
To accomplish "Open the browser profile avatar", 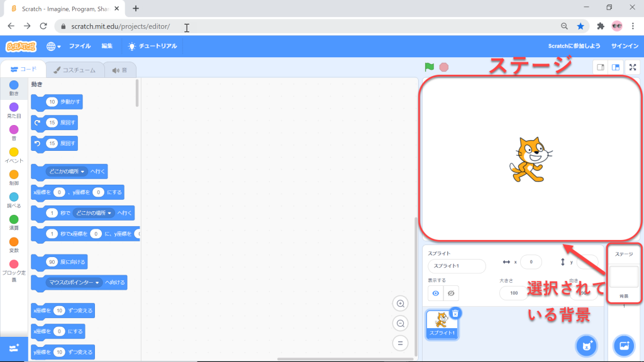I will [x=617, y=26].
